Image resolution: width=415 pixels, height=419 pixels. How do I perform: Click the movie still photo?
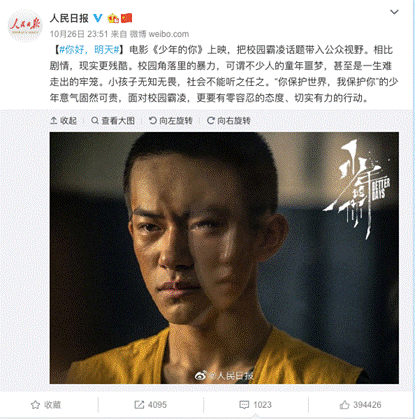coord(224,258)
